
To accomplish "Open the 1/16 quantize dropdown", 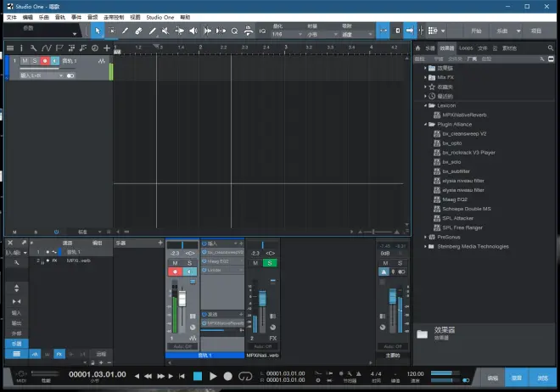I will (x=287, y=34).
